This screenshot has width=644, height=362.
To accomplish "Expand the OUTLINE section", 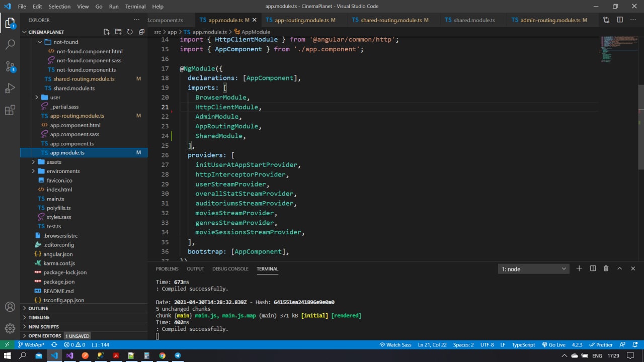I will [x=38, y=308].
